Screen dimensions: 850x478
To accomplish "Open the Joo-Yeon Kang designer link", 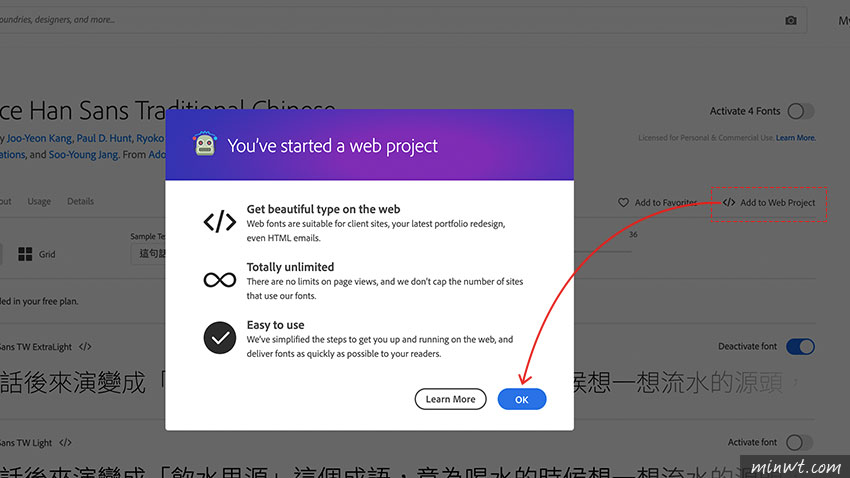I will [x=39, y=138].
